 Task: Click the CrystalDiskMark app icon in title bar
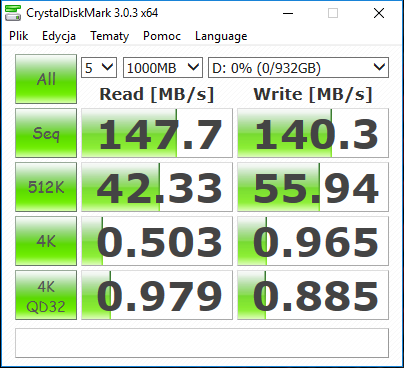(13, 13)
